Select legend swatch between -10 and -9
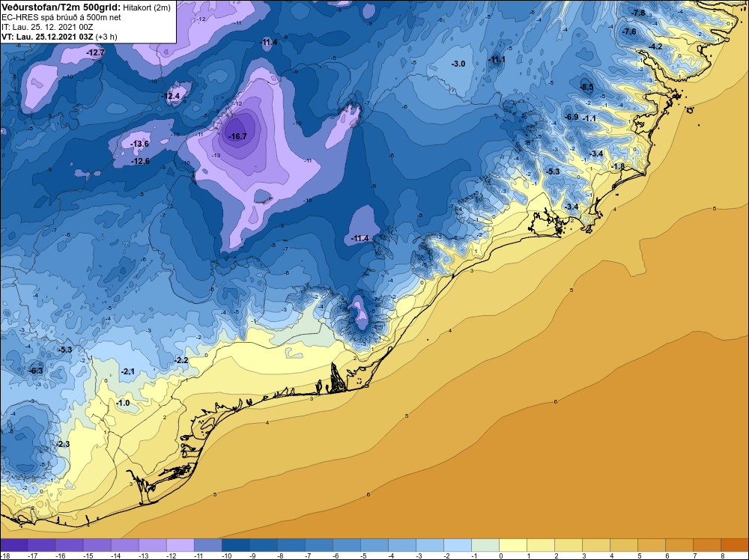Viewport: 749px width, 560px height. click(235, 545)
